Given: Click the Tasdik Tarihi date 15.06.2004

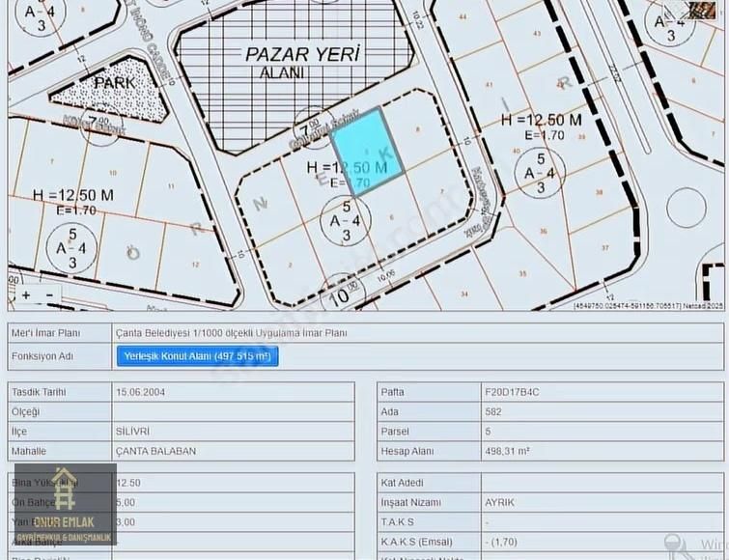Looking at the screenshot, I should tap(142, 393).
